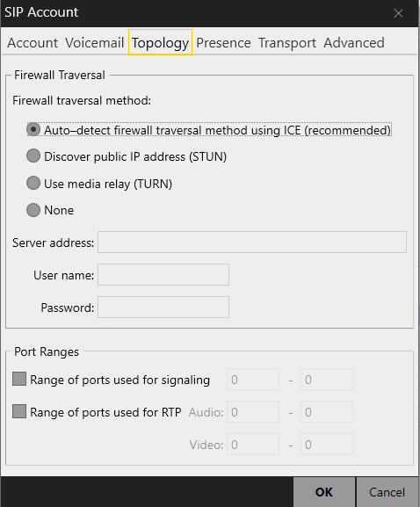Open the Transport tab

tap(287, 43)
